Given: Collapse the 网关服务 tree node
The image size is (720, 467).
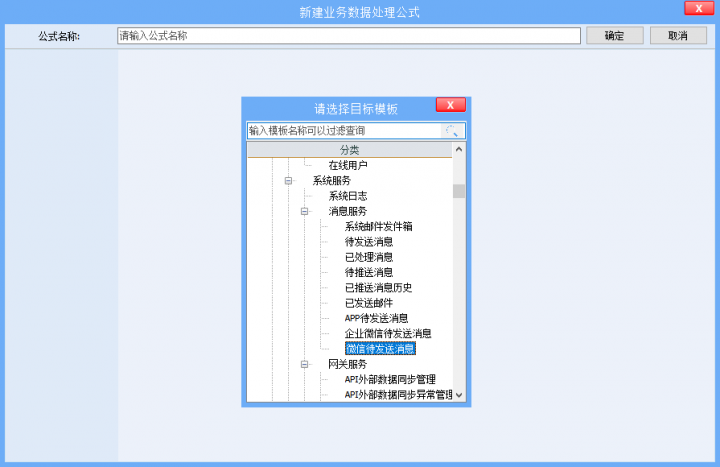Looking at the screenshot, I should click(304, 364).
